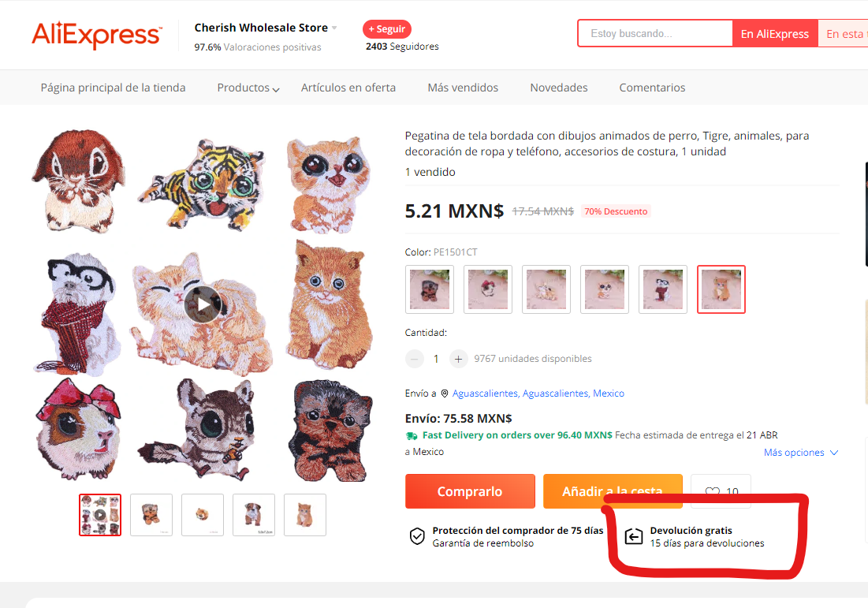
Task: Play the product video on the main image
Action: coord(203,304)
